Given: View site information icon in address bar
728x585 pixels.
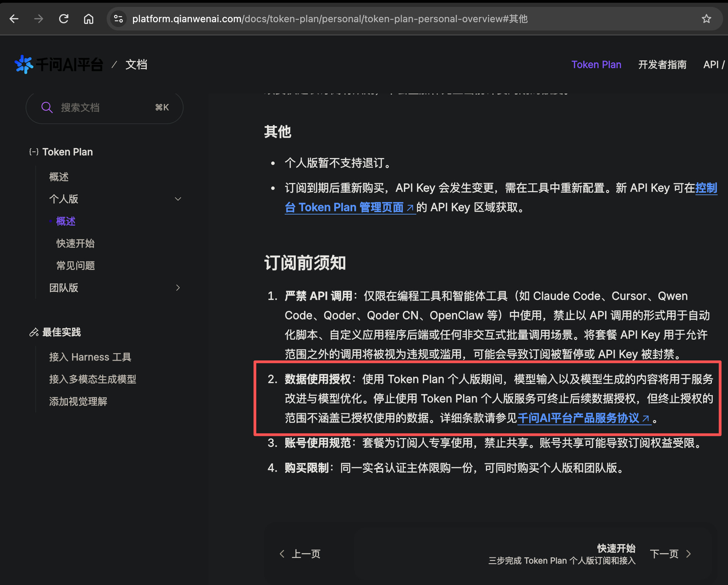Looking at the screenshot, I should coord(118,19).
